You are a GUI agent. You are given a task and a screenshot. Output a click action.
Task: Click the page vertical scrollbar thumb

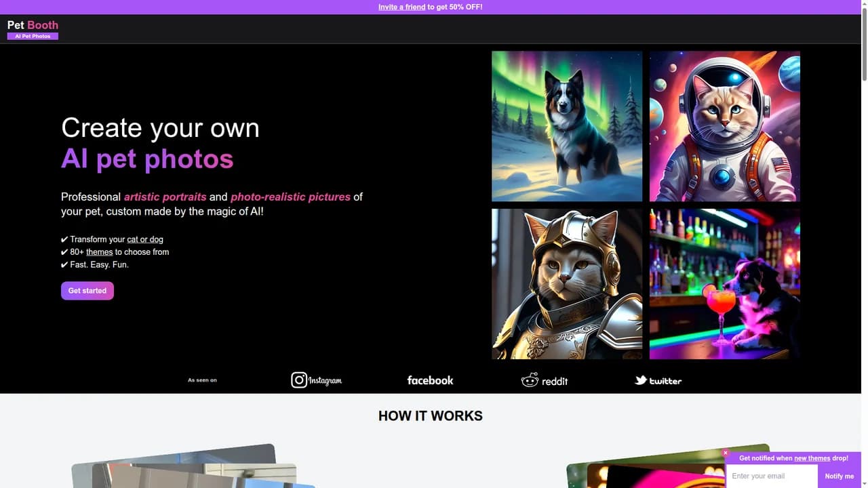click(863, 44)
